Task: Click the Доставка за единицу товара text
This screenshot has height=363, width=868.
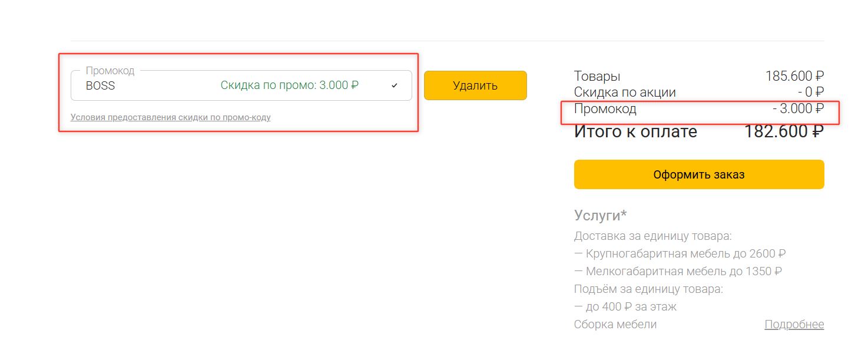Action: [x=652, y=236]
